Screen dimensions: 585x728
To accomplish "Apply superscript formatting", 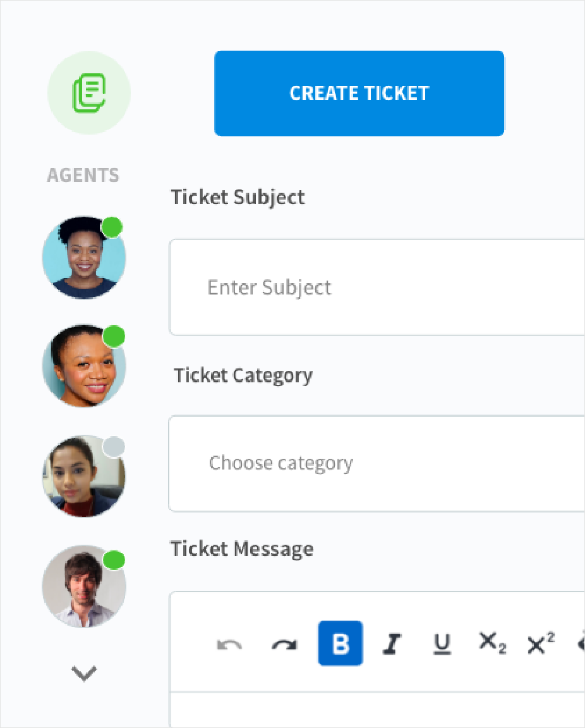I will 540,643.
